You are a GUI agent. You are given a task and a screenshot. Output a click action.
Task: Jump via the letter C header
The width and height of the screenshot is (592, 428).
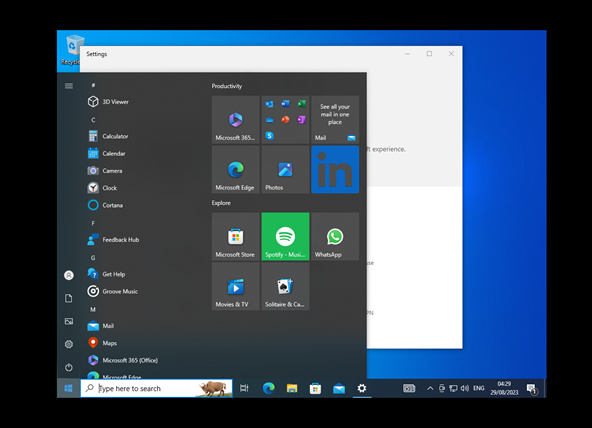click(x=93, y=120)
